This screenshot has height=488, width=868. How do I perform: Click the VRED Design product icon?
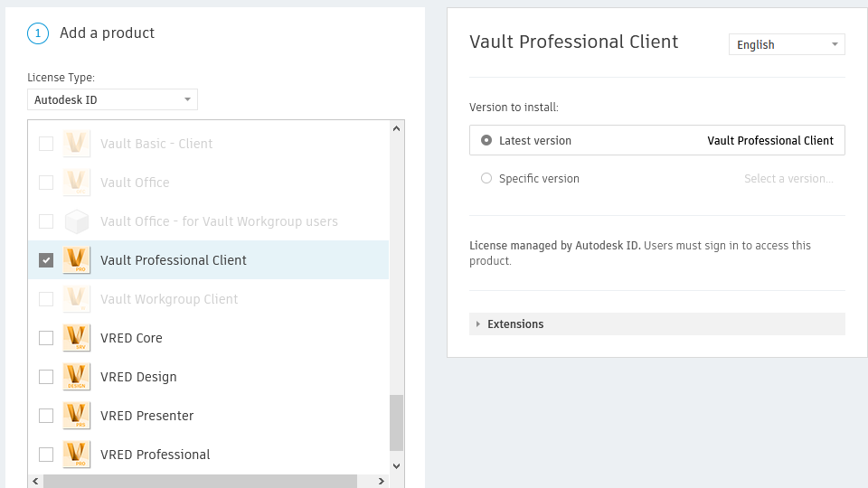tap(77, 377)
